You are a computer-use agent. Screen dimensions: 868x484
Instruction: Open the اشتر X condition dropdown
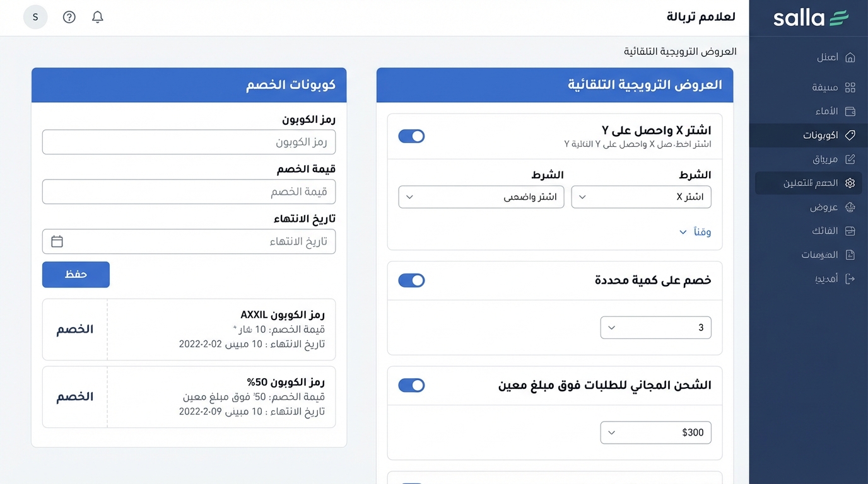tap(641, 197)
